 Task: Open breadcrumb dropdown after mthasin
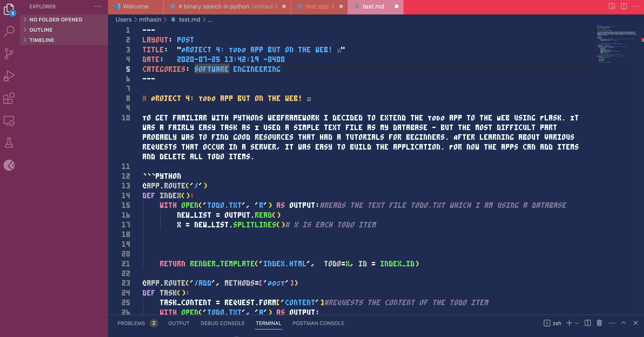point(165,19)
